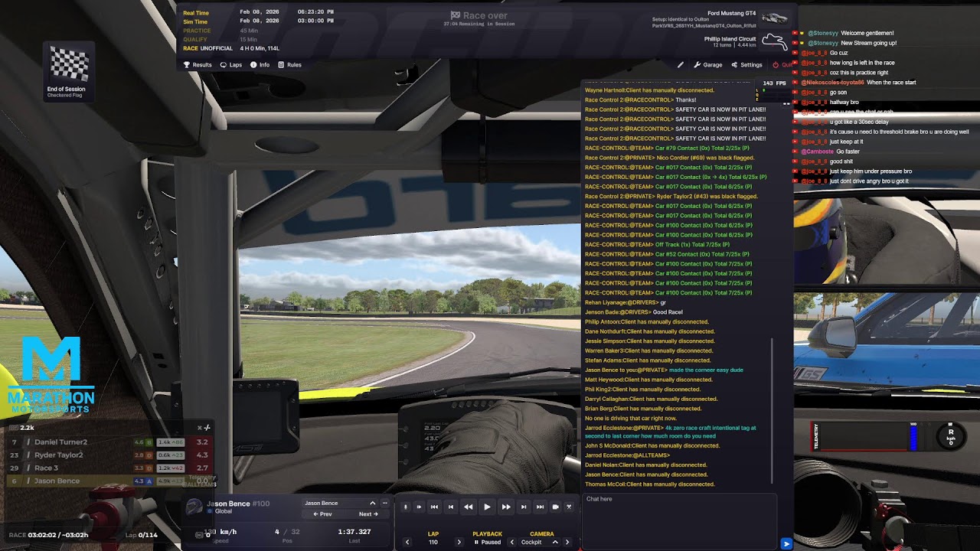The height and width of the screenshot is (551, 980).
Task: Fast forward the replay
Action: pyautogui.click(x=505, y=507)
